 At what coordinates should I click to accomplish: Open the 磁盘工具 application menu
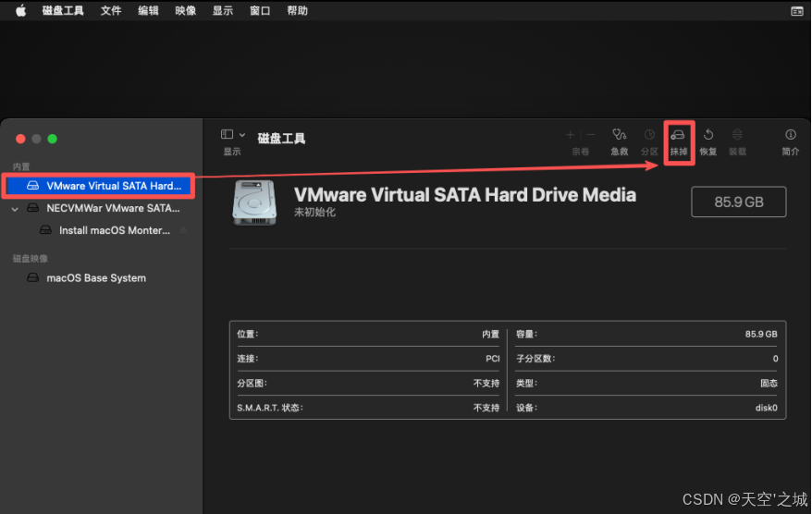pos(63,10)
